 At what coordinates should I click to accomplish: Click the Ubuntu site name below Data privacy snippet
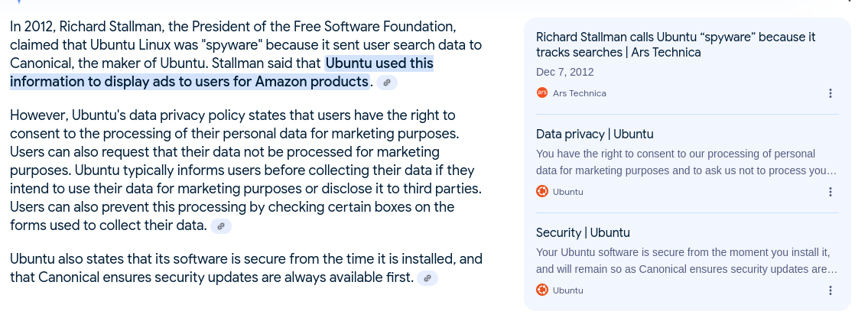[567, 192]
